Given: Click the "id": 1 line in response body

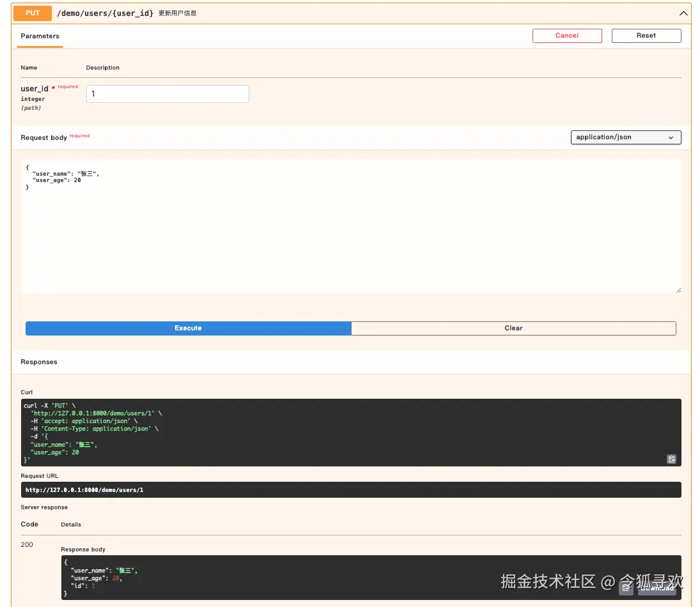Looking at the screenshot, I should point(82,585).
